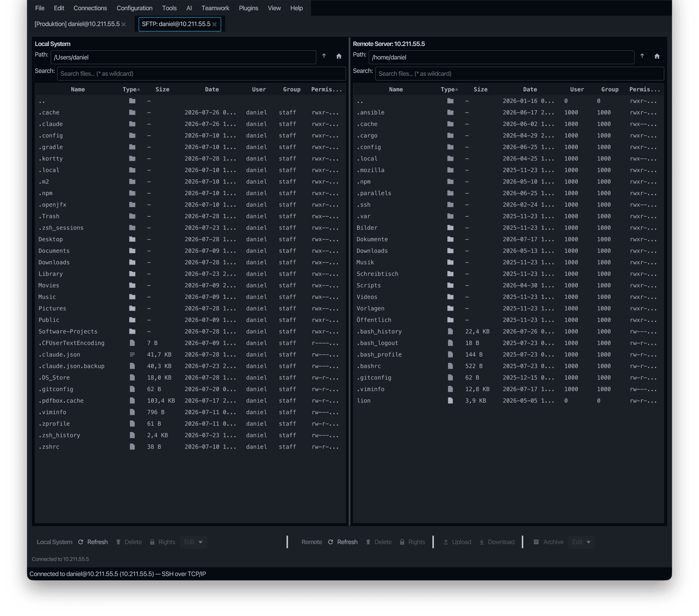The width and height of the screenshot is (699, 616).
Task: Refresh the Local System file list
Action: pyautogui.click(x=93, y=542)
